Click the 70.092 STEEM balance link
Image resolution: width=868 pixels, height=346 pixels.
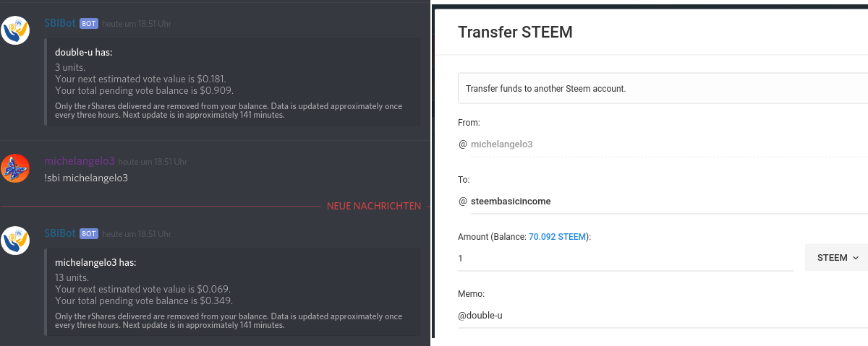click(x=558, y=236)
